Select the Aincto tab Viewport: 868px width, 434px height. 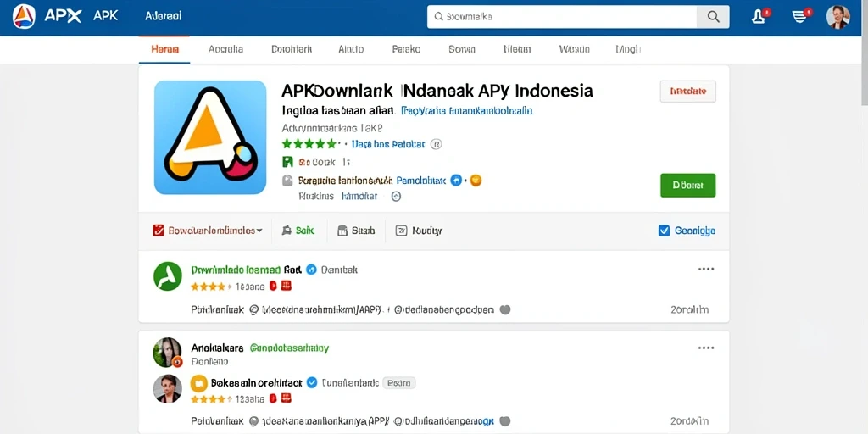pos(351,49)
